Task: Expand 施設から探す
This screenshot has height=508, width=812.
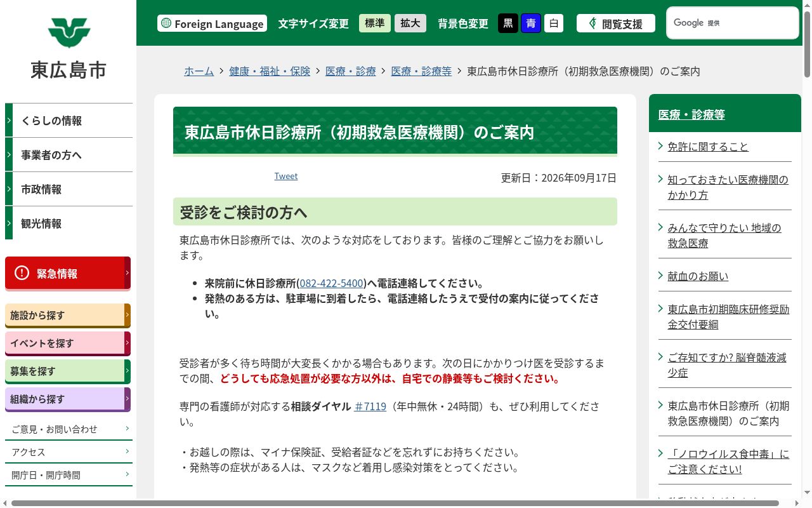Action: (68, 315)
